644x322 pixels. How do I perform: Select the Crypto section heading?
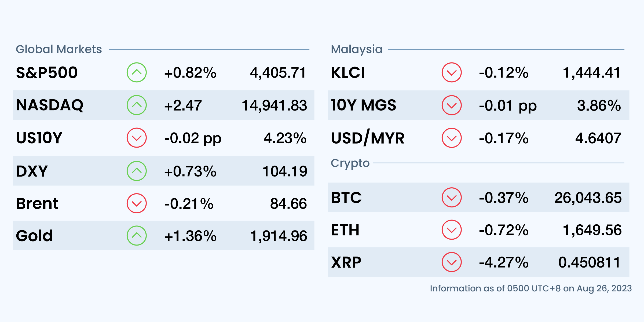point(350,163)
